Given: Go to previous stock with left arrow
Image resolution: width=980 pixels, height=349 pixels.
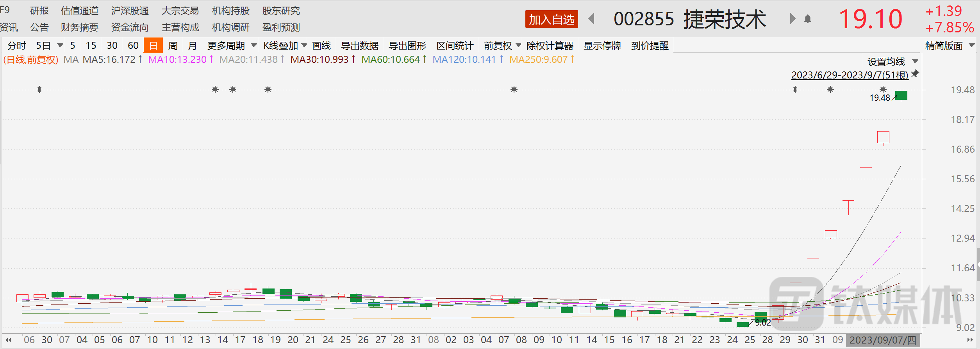Looking at the screenshot, I should coord(591,19).
